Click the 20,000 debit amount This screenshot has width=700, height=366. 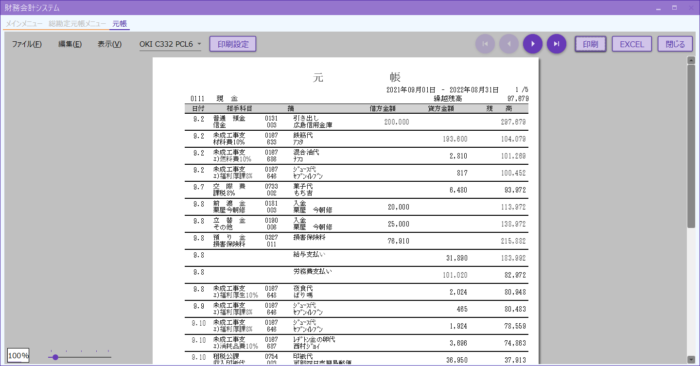tap(398, 207)
